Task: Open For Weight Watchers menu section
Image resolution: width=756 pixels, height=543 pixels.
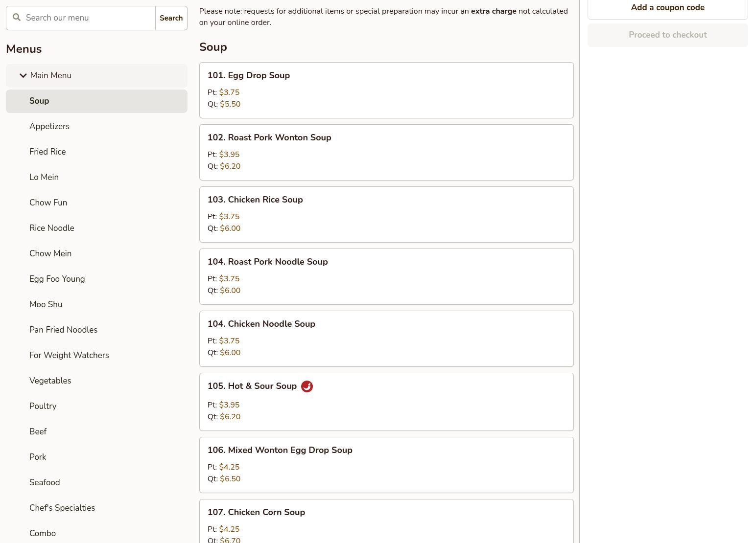Action: pos(69,356)
